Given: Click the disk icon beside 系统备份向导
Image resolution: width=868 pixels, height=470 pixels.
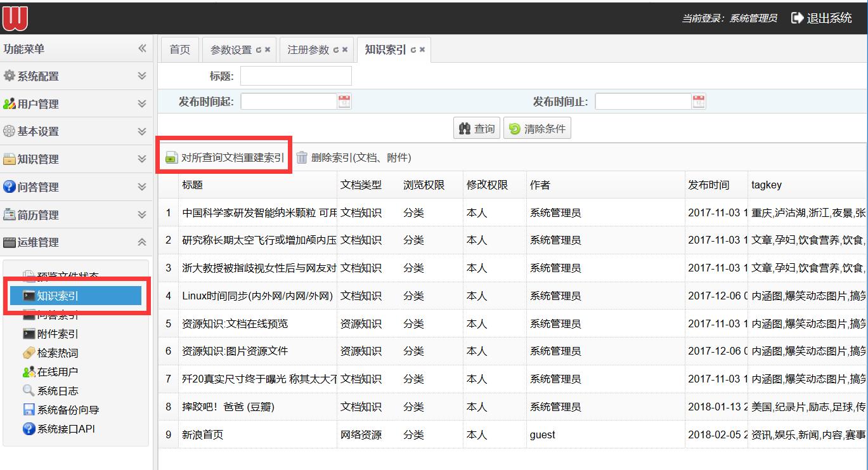Looking at the screenshot, I should (29, 410).
